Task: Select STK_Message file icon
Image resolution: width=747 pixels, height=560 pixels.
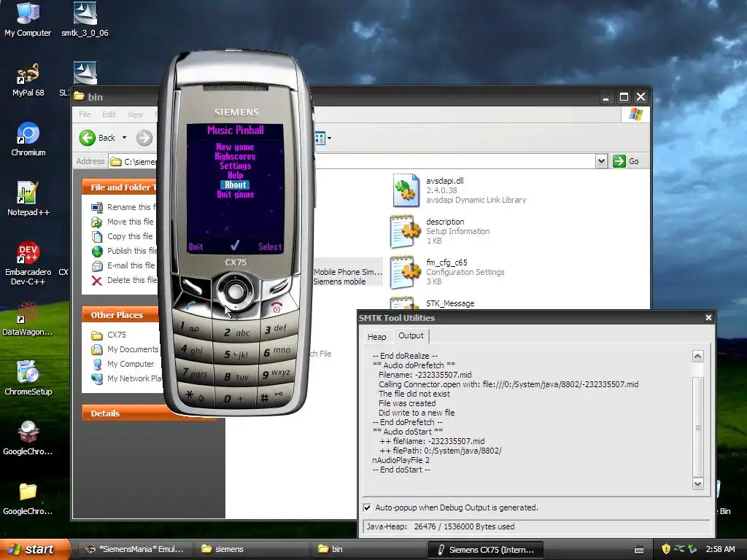Action: coord(404,303)
